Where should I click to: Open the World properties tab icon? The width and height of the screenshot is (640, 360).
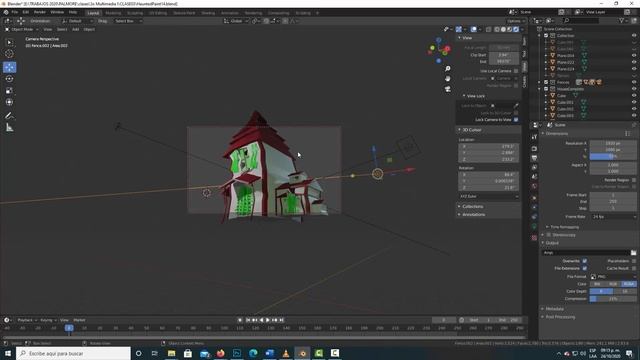click(x=534, y=186)
